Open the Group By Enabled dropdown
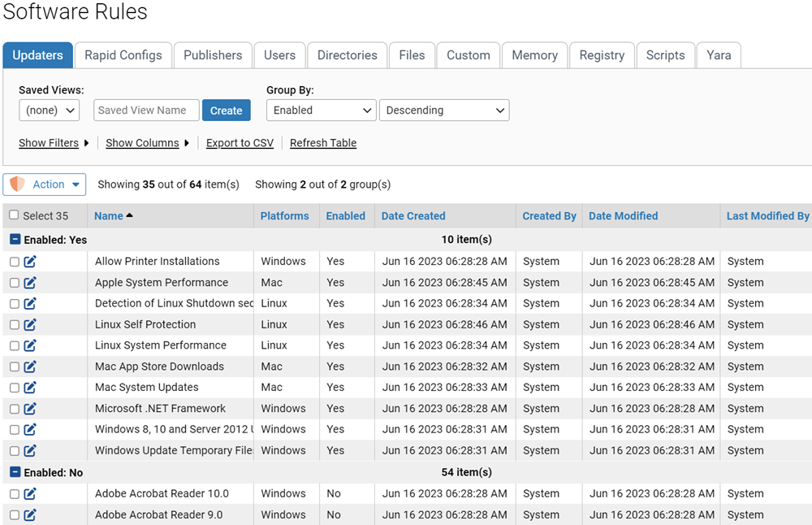Screen dimensions: 812x525 coord(321,111)
